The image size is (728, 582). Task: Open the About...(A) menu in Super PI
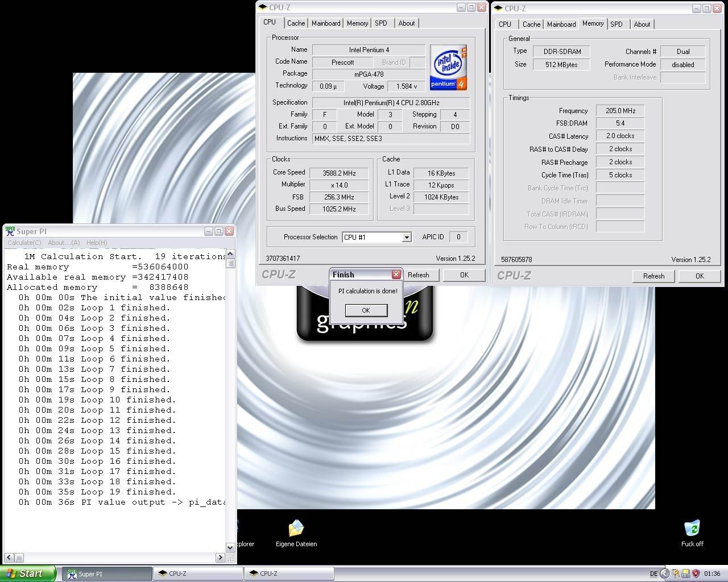pos(64,243)
